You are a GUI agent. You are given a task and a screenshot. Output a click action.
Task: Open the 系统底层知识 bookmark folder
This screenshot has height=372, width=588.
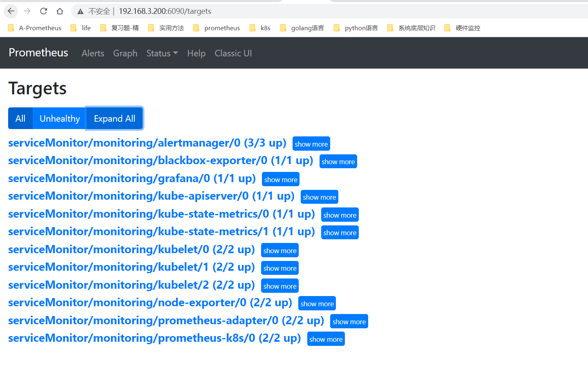pyautogui.click(x=411, y=28)
